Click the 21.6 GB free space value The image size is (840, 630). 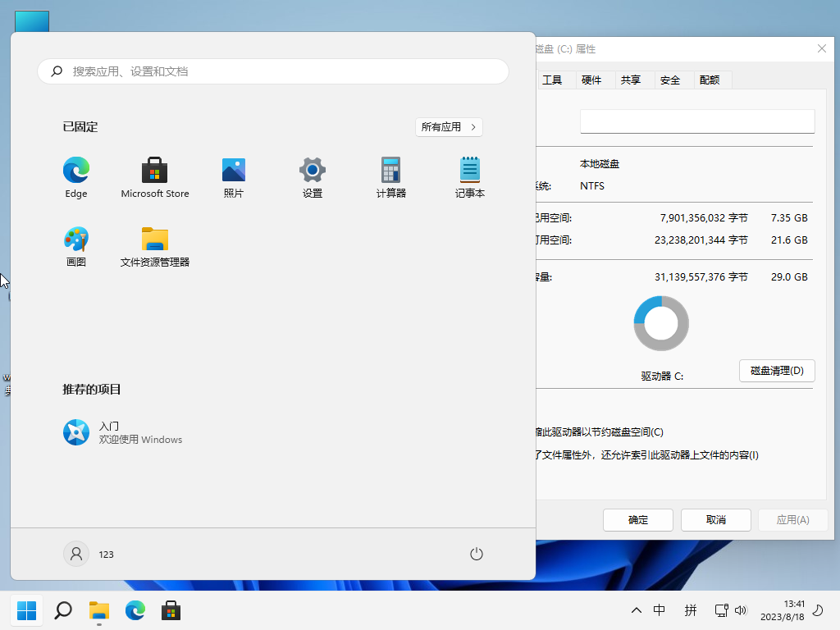click(x=789, y=240)
